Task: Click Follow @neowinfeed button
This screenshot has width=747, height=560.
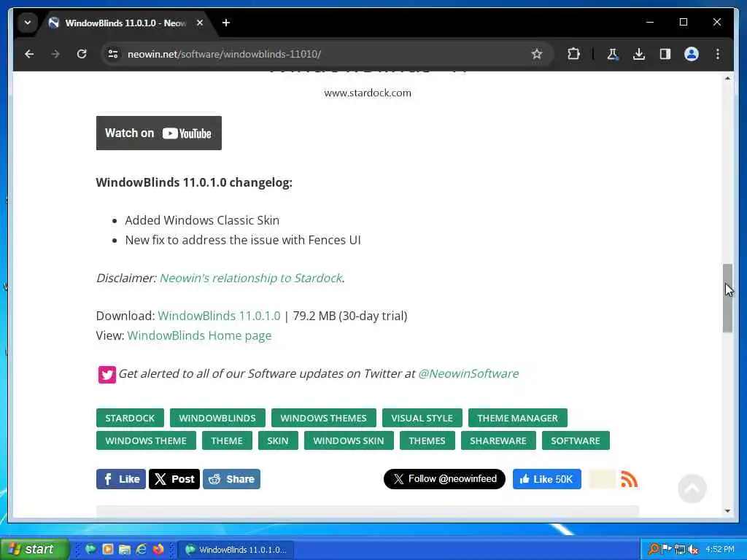Action: tap(444, 479)
